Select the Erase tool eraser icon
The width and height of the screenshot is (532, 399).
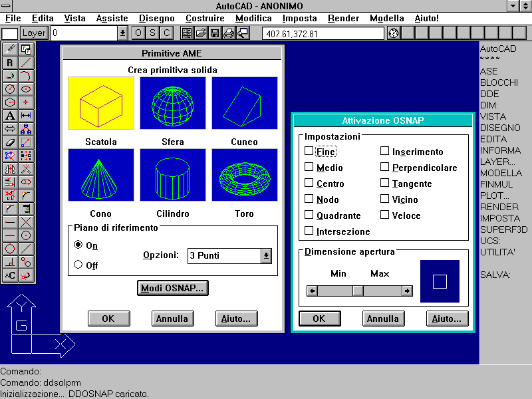(x=10, y=142)
